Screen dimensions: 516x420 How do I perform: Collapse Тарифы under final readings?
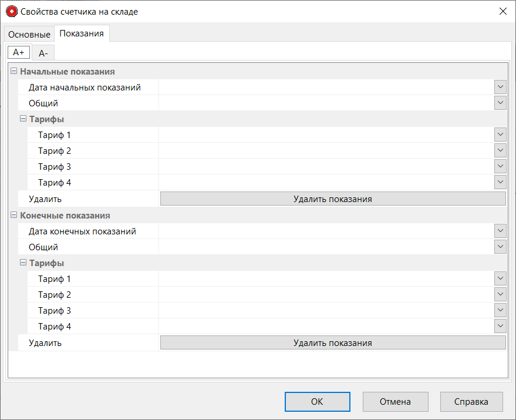pyautogui.click(x=23, y=263)
